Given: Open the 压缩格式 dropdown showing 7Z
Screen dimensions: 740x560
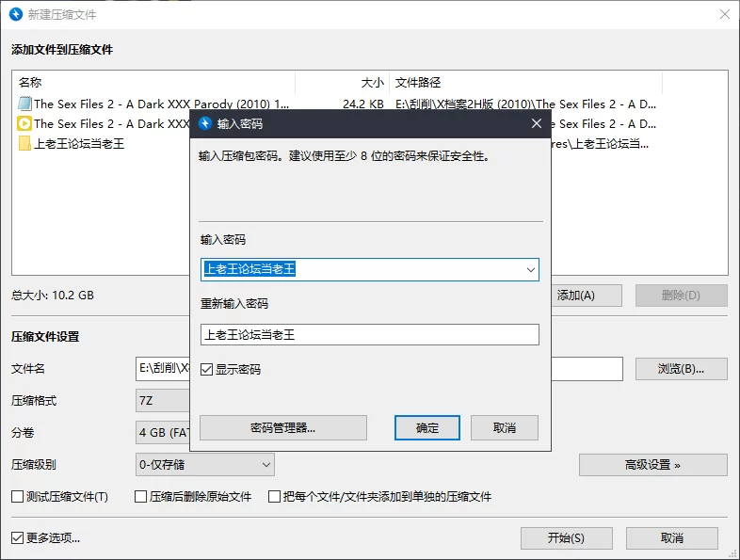Looking at the screenshot, I should [x=162, y=401].
